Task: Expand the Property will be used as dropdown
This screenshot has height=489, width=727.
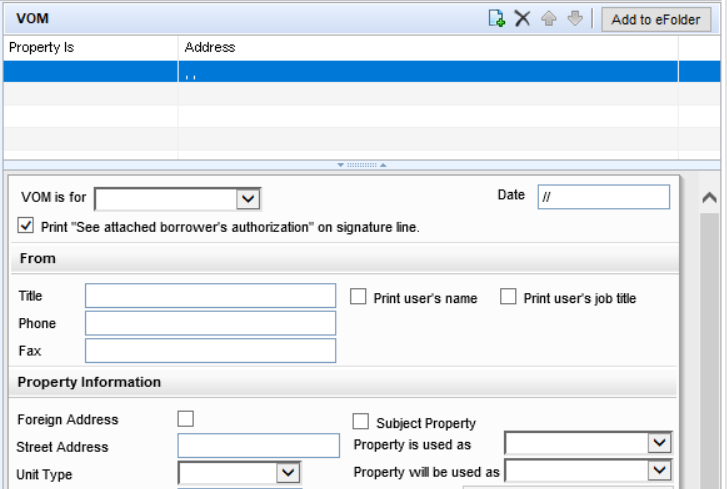Action: [659, 470]
